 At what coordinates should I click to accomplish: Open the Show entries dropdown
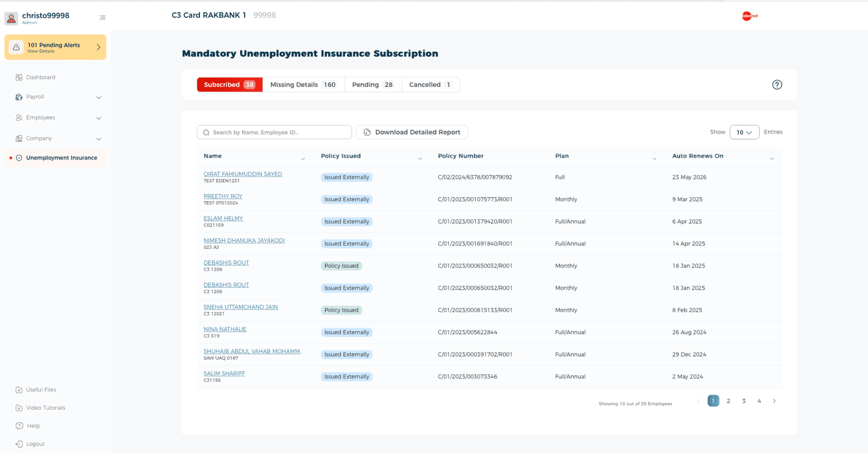[744, 132]
